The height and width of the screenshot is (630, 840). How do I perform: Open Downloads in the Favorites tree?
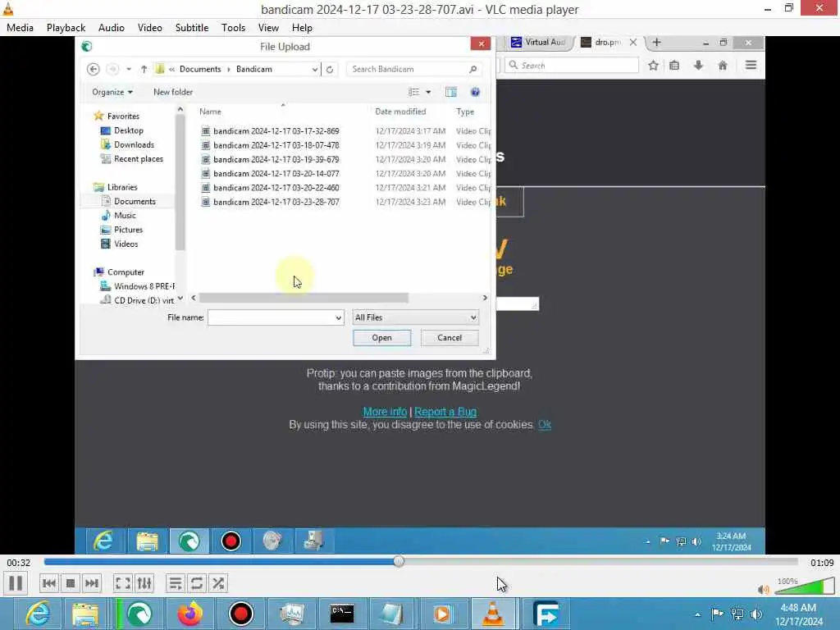coord(134,144)
